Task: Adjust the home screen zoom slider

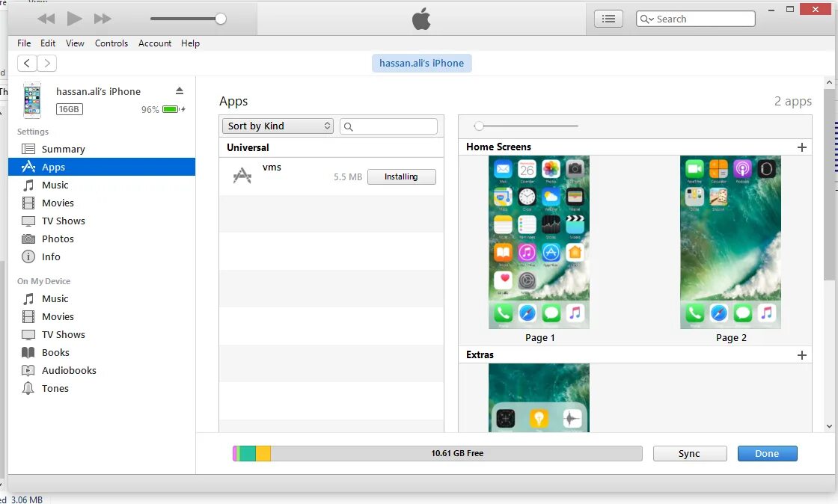Action: point(479,126)
